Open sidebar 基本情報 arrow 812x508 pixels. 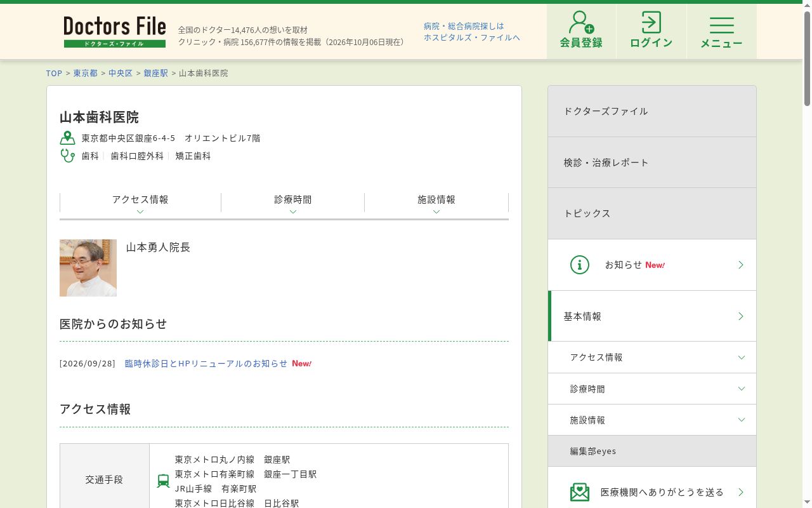coord(741,316)
